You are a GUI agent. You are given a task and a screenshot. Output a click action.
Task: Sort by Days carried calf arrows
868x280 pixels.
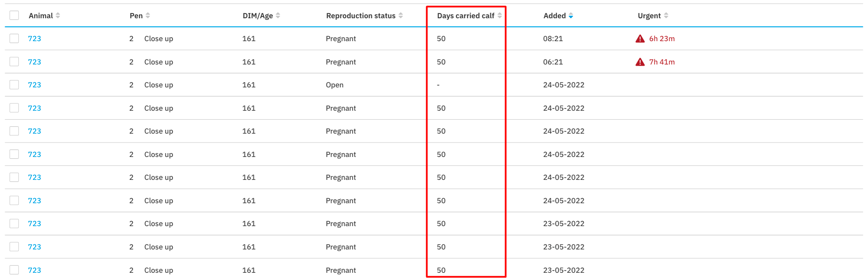coord(500,16)
